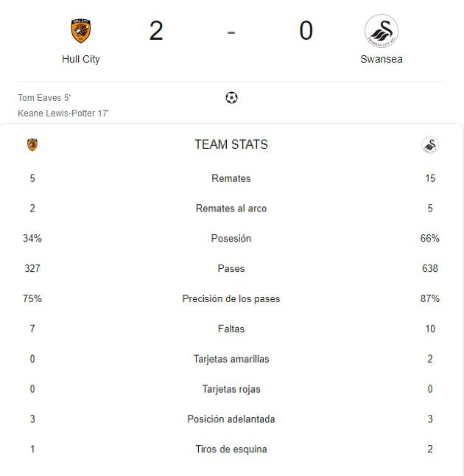Click the TEAM STATS heading
Image resolution: width=464 pixels, height=476 pixels.
pos(231,144)
